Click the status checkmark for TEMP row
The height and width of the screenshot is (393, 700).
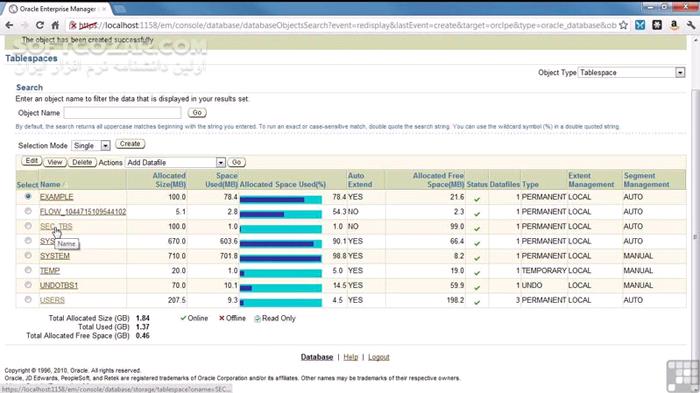(x=477, y=273)
